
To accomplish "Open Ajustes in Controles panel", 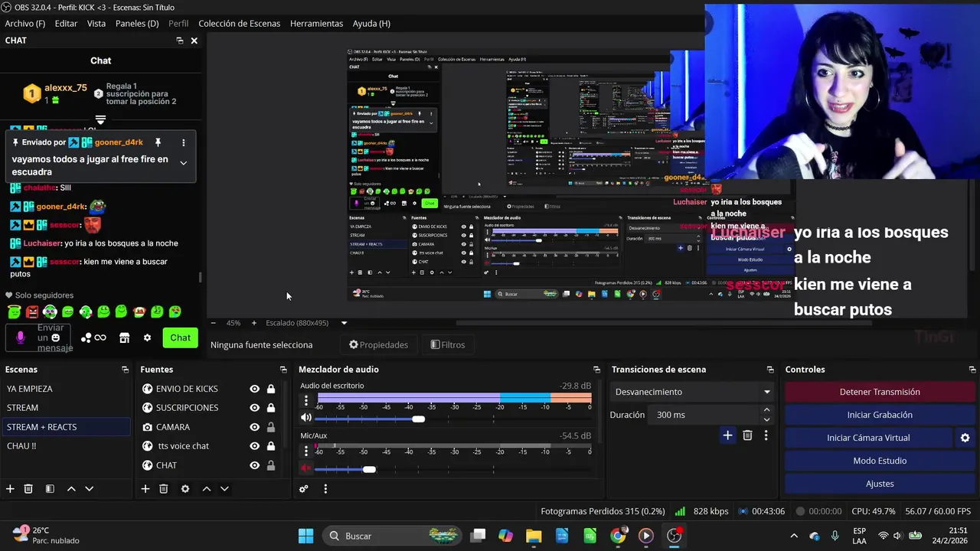I will pos(880,484).
